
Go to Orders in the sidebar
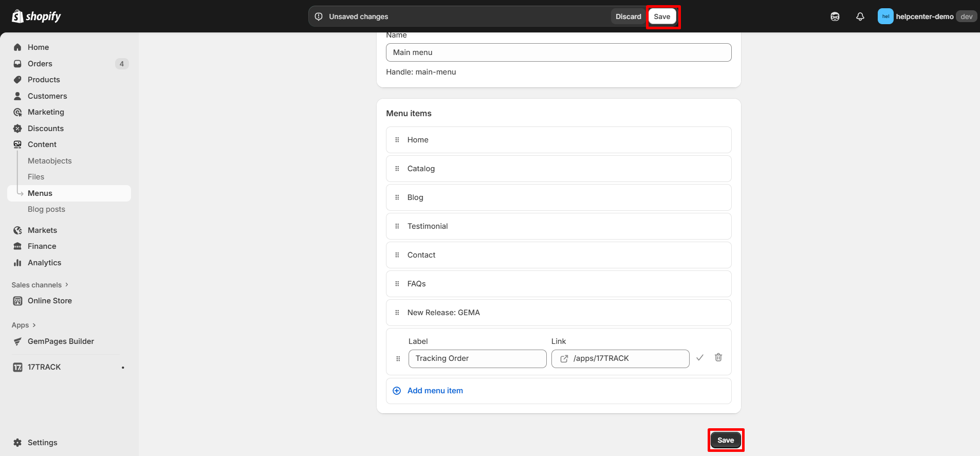click(x=40, y=64)
